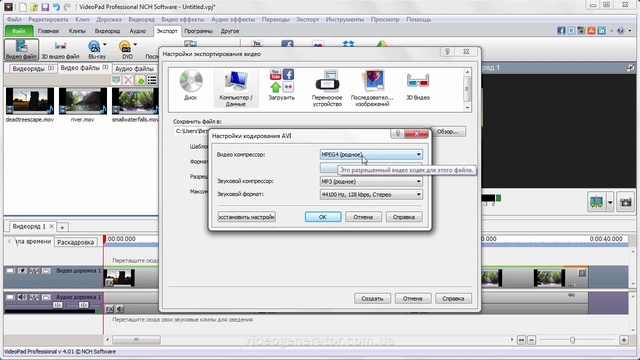Click the Видео файл export icon

pos(21,49)
